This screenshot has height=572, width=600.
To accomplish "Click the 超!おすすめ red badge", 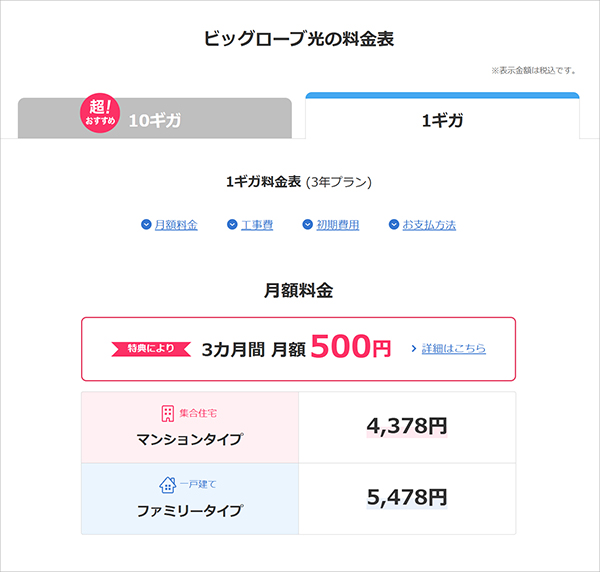I will coord(100,113).
